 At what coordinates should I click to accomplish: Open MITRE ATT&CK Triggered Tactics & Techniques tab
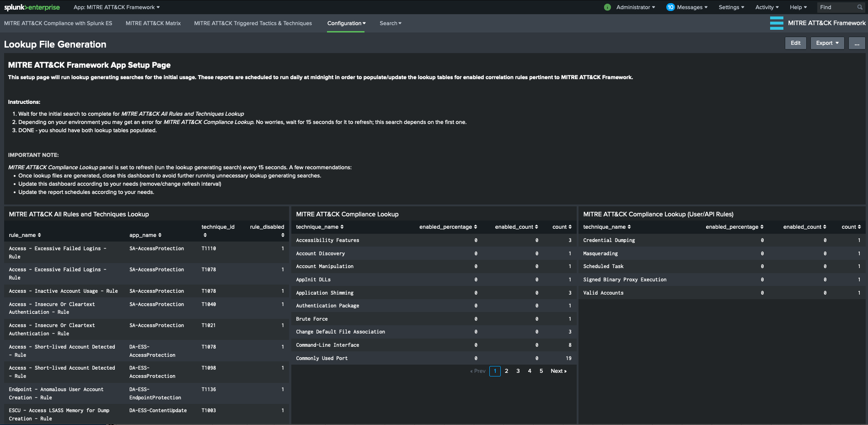(253, 23)
